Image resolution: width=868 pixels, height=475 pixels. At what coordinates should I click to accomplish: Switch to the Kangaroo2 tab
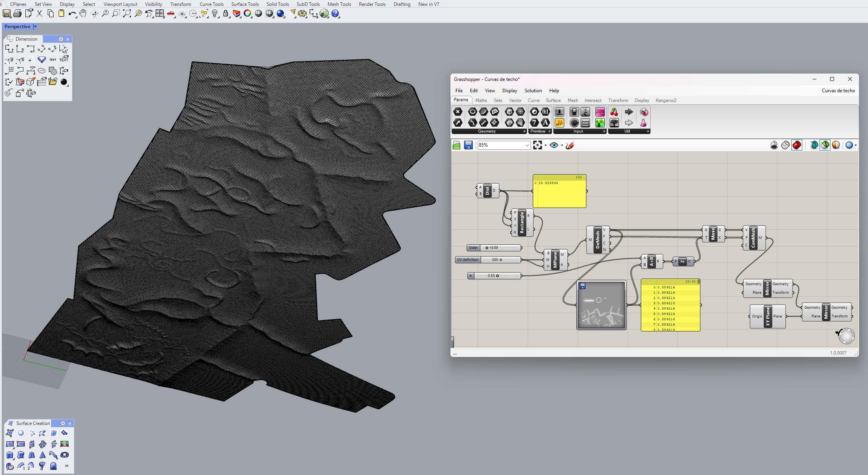click(x=665, y=100)
